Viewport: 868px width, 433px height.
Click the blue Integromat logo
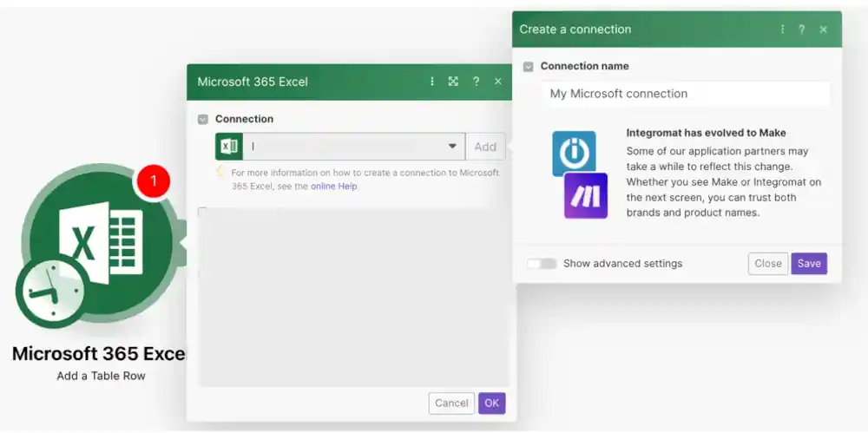coord(574,154)
